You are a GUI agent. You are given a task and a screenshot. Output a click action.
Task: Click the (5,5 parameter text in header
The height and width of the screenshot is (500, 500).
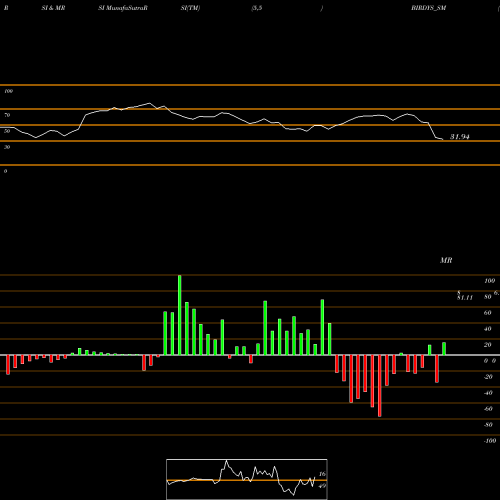coord(257,8)
